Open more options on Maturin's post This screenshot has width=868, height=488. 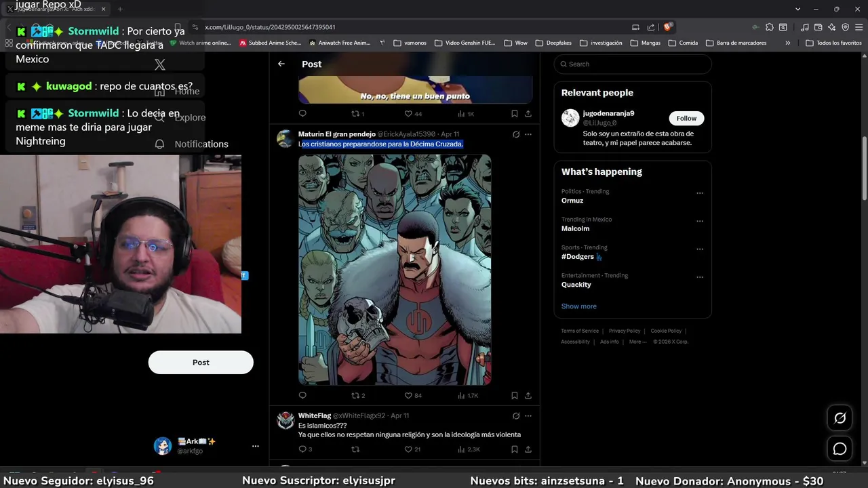tap(528, 134)
